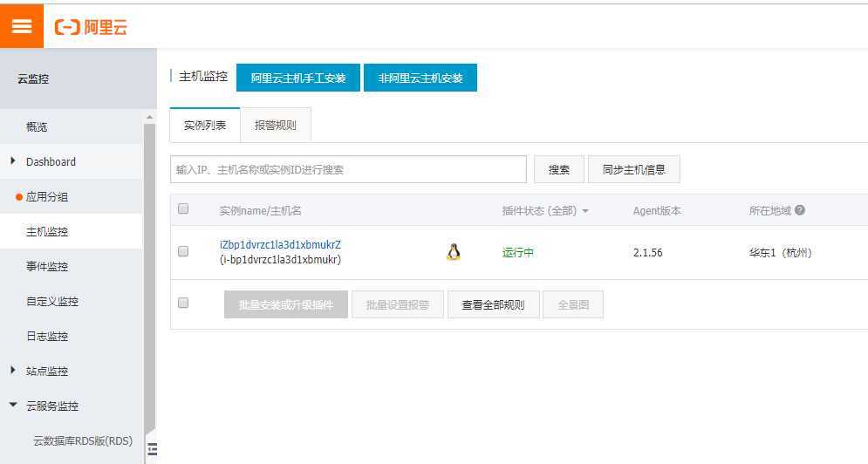Open 日志监控 in the sidebar

[x=47, y=336]
